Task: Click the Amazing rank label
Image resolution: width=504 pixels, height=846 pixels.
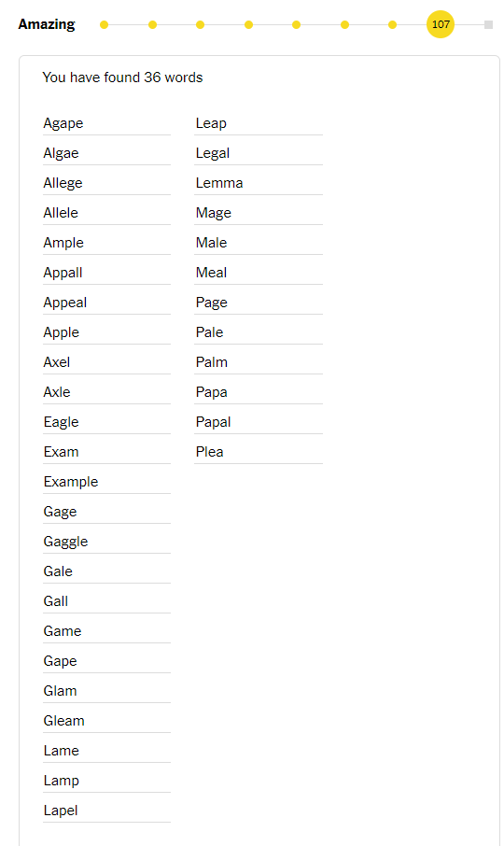Action: pyautogui.click(x=47, y=24)
